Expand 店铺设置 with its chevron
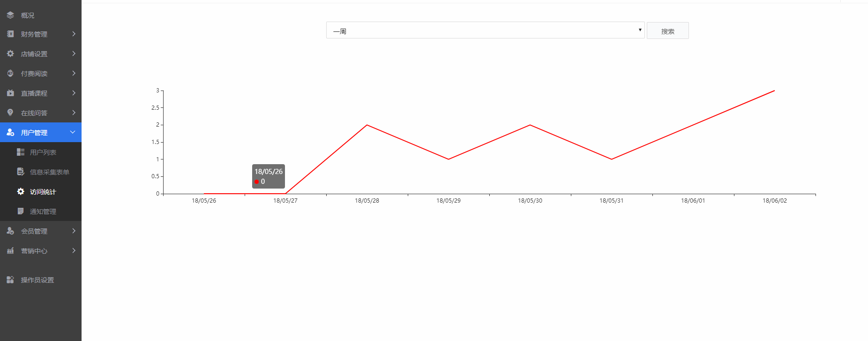The height and width of the screenshot is (341, 868). pos(74,53)
